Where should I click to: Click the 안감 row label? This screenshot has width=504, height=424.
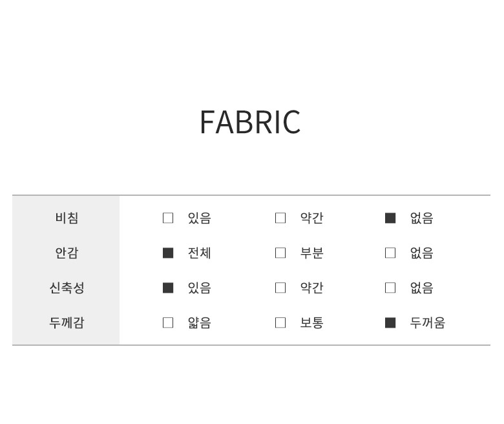(x=67, y=253)
